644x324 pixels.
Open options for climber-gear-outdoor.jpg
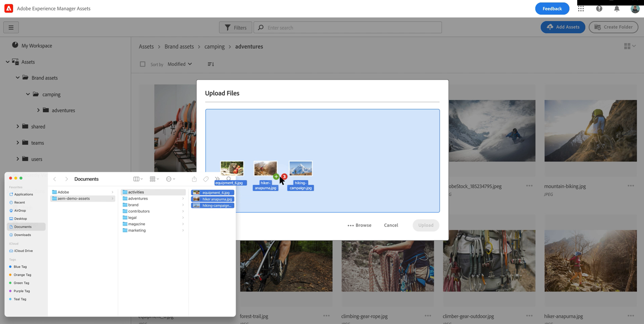click(529, 316)
